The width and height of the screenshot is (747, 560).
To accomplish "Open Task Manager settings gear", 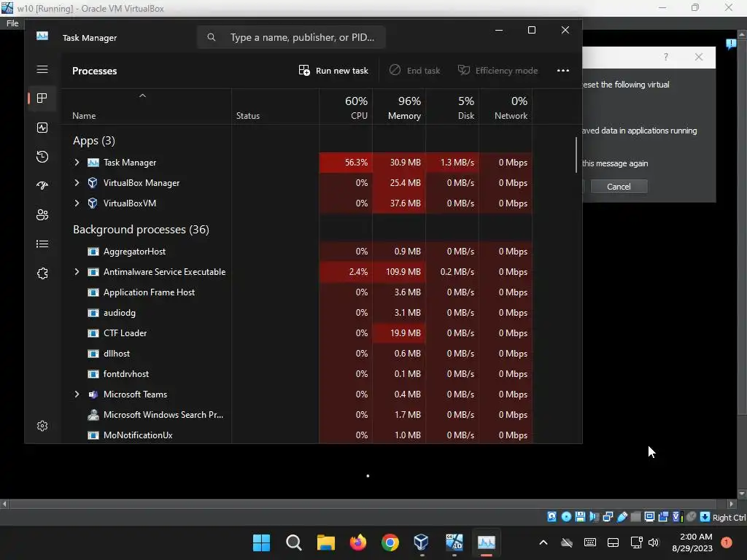I will pos(42,426).
